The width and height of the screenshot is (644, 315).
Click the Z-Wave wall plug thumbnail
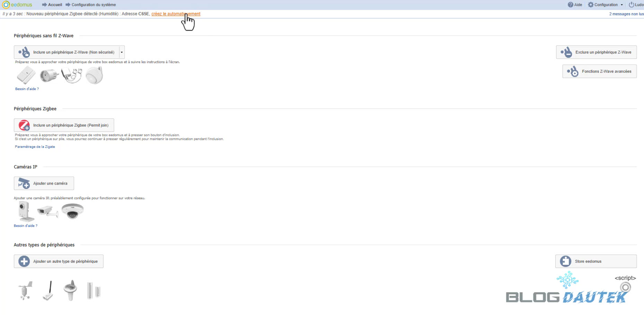point(48,75)
